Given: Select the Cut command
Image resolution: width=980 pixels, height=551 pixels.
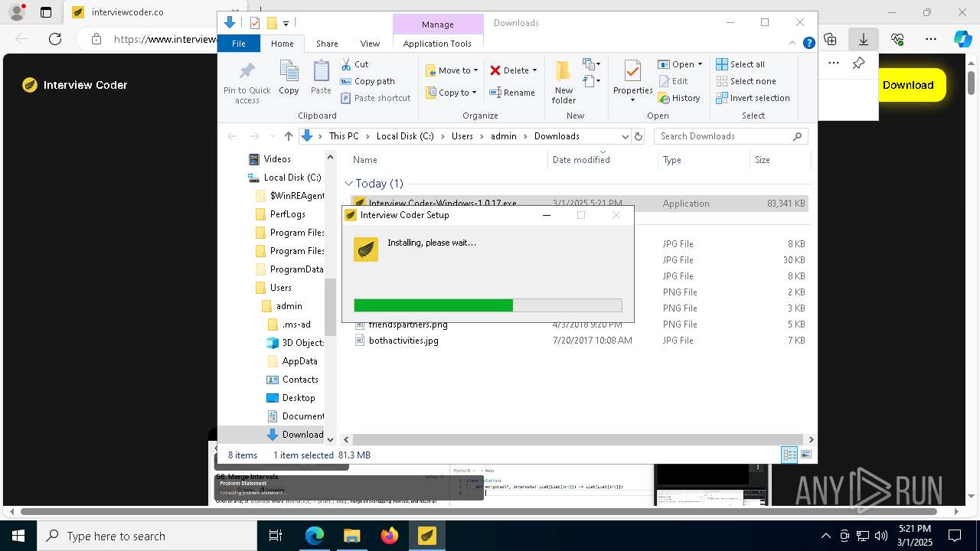Looking at the screenshot, I should [354, 64].
